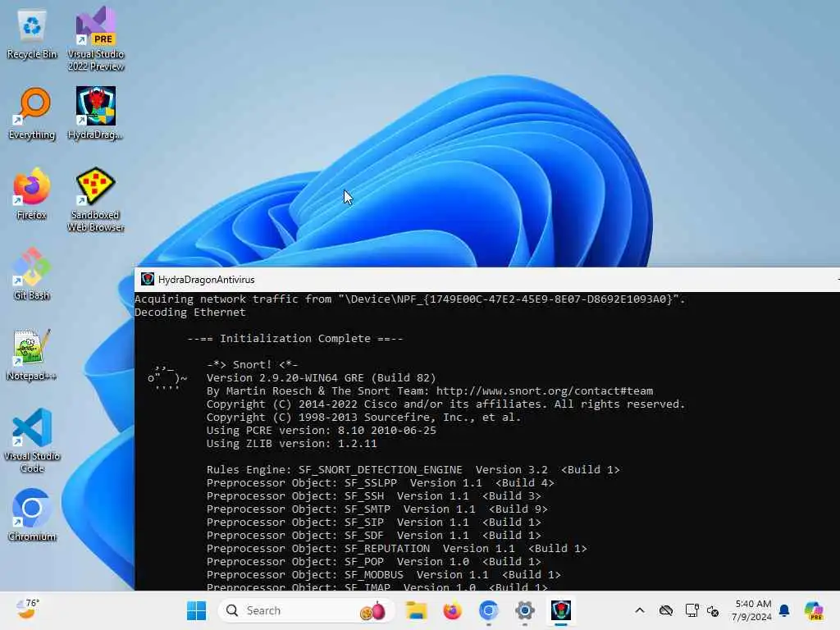Screen dimensions: 840x630
Task: Switch to Chromium on the taskbar
Action: [489, 610]
